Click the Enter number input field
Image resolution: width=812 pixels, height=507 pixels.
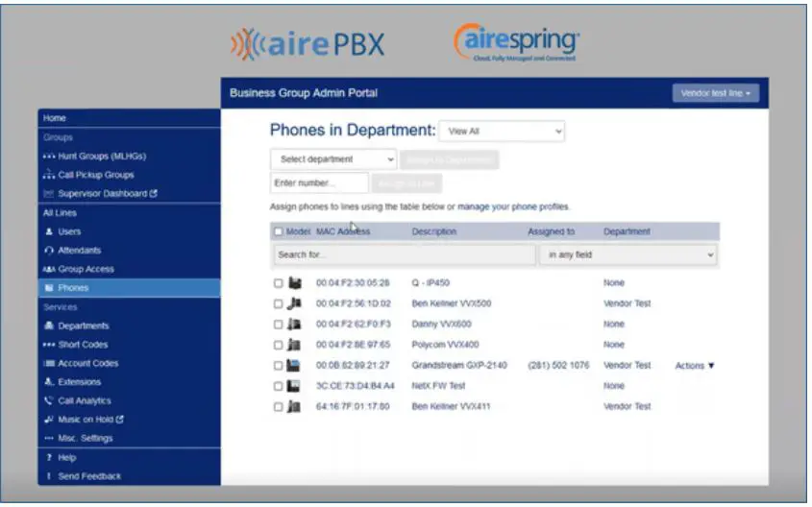[x=320, y=183]
